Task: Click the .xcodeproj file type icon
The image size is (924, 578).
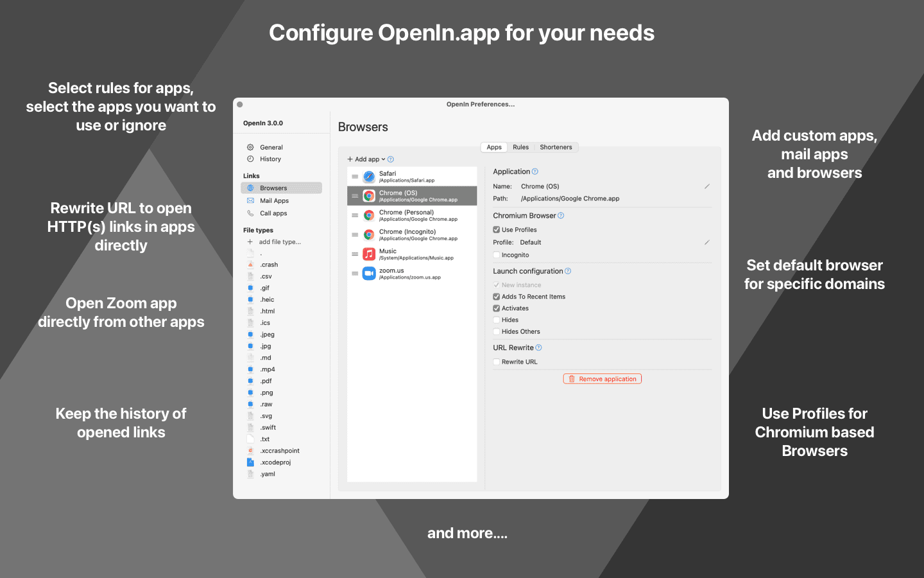Action: pos(250,462)
